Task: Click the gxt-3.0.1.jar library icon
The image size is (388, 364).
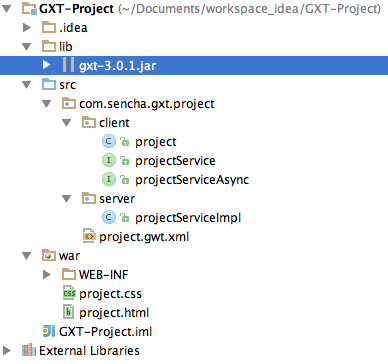Action: (x=68, y=65)
